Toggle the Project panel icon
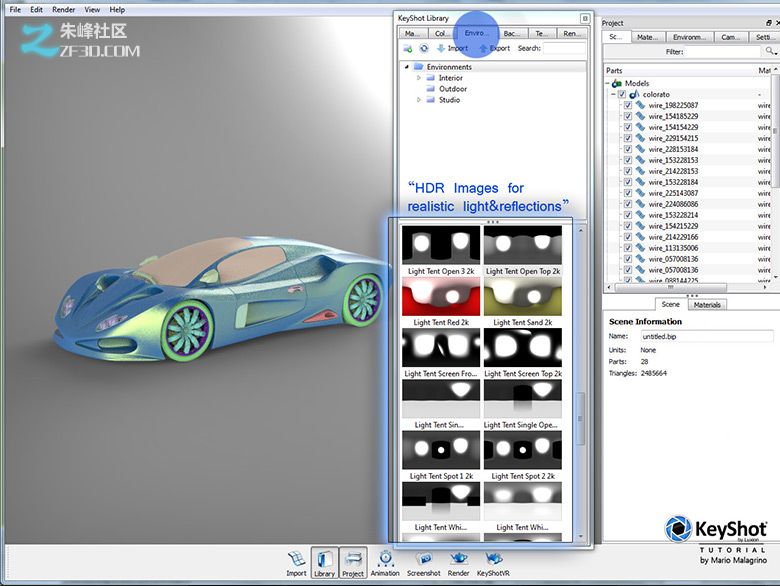 coord(353,560)
